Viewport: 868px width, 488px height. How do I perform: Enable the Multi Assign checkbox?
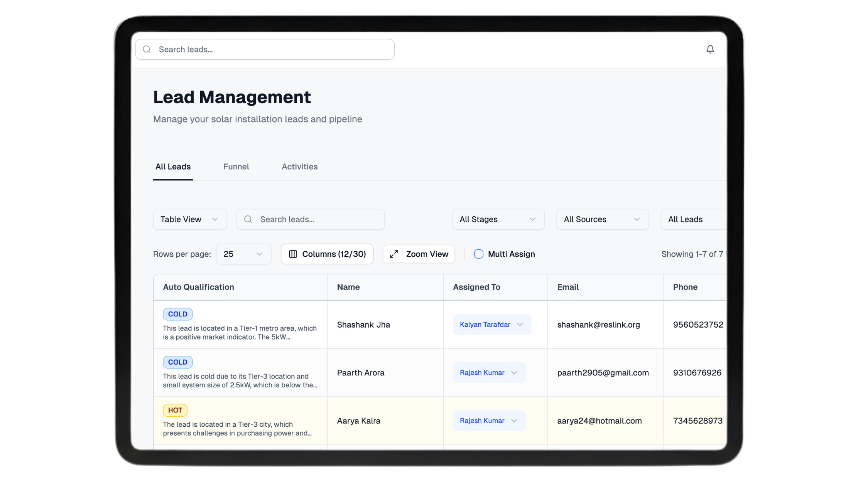tap(478, 254)
